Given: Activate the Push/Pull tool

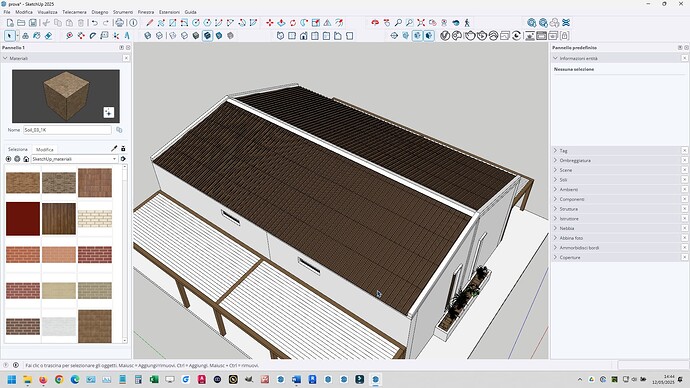Looking at the screenshot, I should click(281, 23).
